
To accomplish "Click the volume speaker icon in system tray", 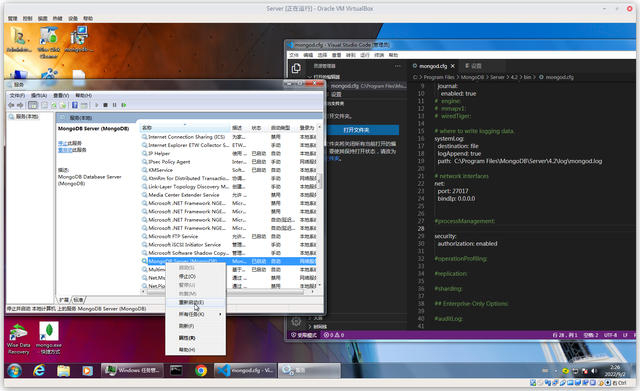I will [595, 371].
